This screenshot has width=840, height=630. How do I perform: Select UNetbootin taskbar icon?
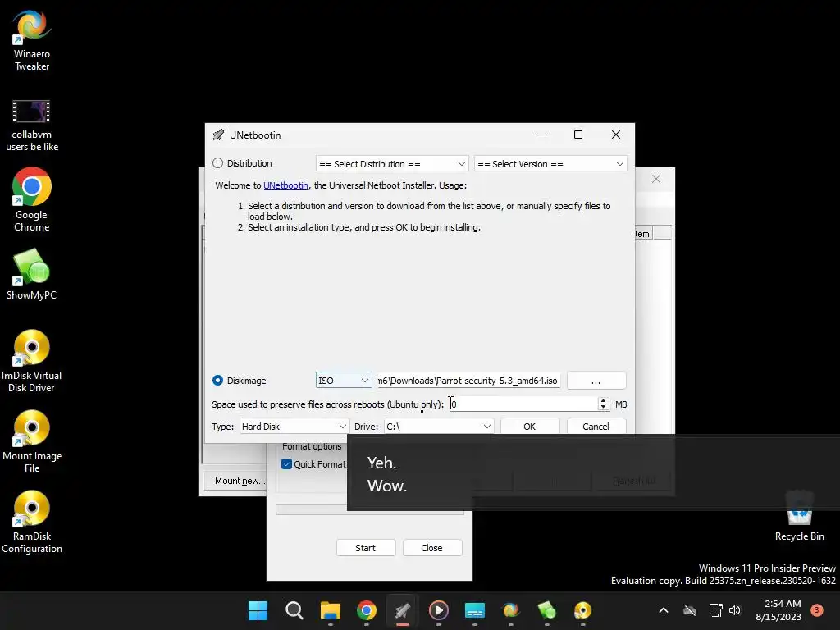(x=402, y=610)
